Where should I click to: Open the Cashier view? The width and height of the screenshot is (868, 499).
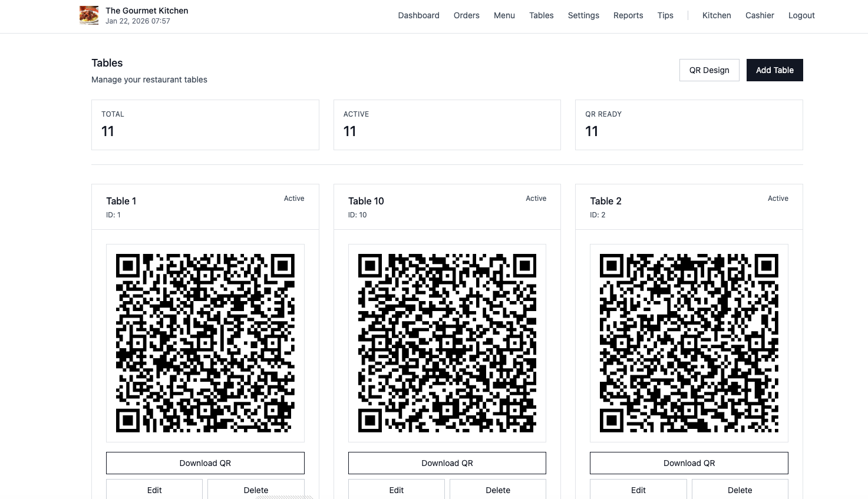pos(759,15)
